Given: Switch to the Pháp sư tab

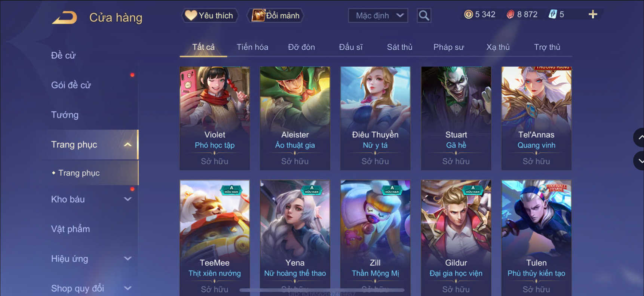Looking at the screenshot, I should click(x=448, y=47).
